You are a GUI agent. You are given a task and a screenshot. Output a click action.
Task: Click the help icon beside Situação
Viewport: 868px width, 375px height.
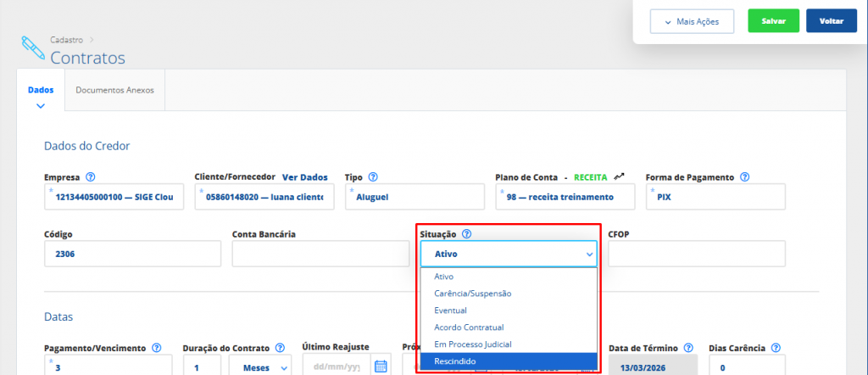tap(466, 234)
